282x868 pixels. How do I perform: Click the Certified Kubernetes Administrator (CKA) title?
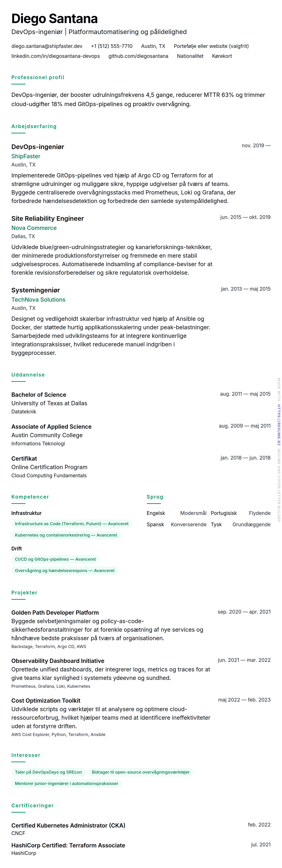pyautogui.click(x=68, y=826)
